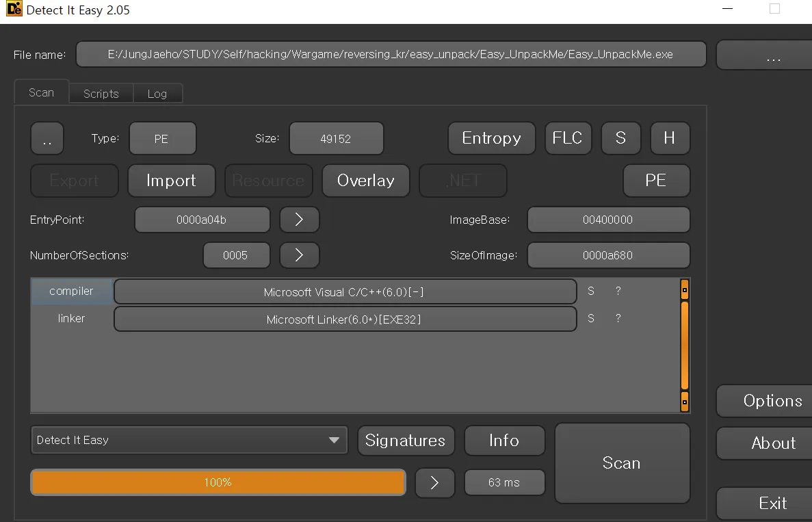812x522 pixels.
Task: Click the Type field showing PE
Action: pyautogui.click(x=163, y=139)
